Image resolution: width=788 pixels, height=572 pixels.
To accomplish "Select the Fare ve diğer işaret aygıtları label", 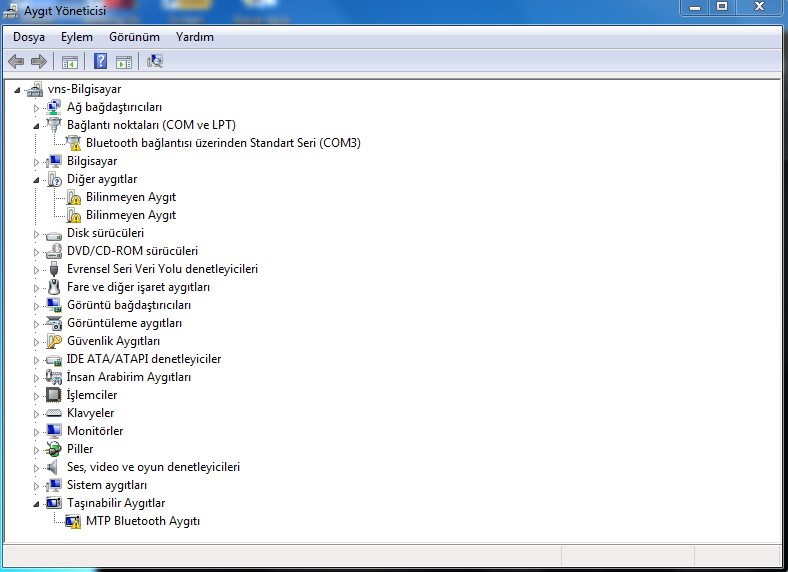I will tap(138, 287).
